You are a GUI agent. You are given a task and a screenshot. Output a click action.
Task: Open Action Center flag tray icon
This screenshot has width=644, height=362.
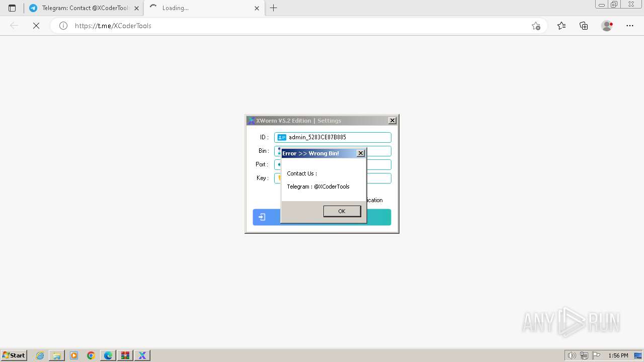click(596, 355)
